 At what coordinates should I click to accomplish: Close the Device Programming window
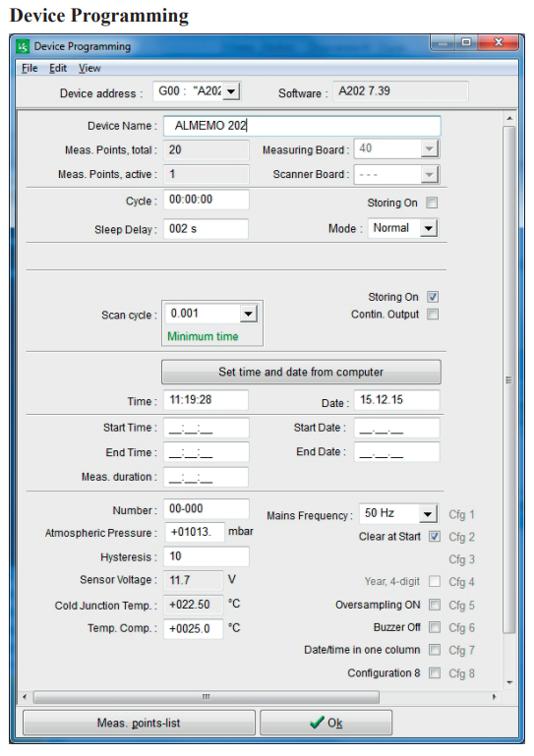[498, 43]
